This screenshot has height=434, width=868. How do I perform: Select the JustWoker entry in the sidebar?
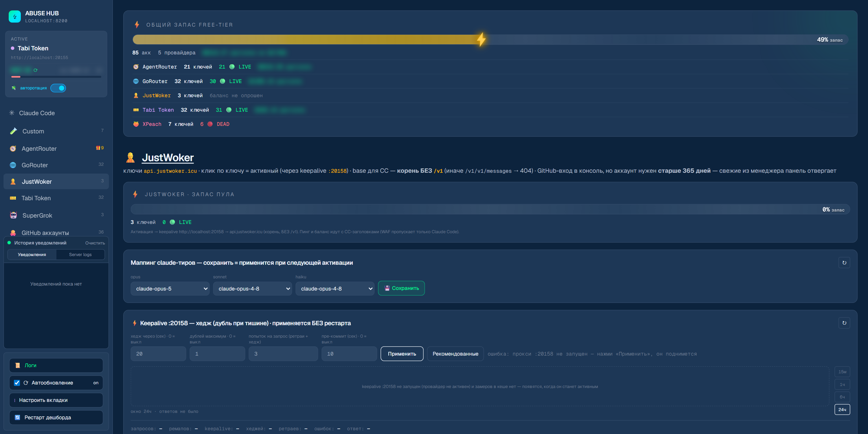[56, 182]
